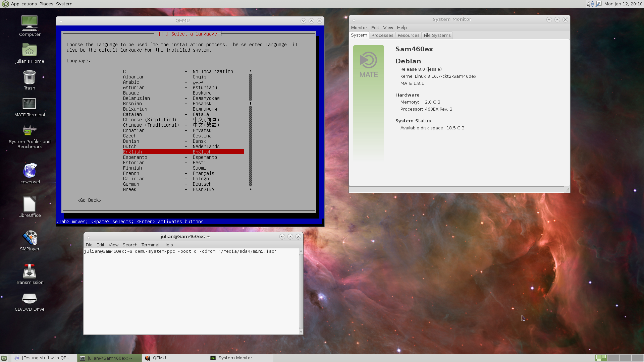
Task: Click the Trash desktop icon
Action: tap(30, 77)
